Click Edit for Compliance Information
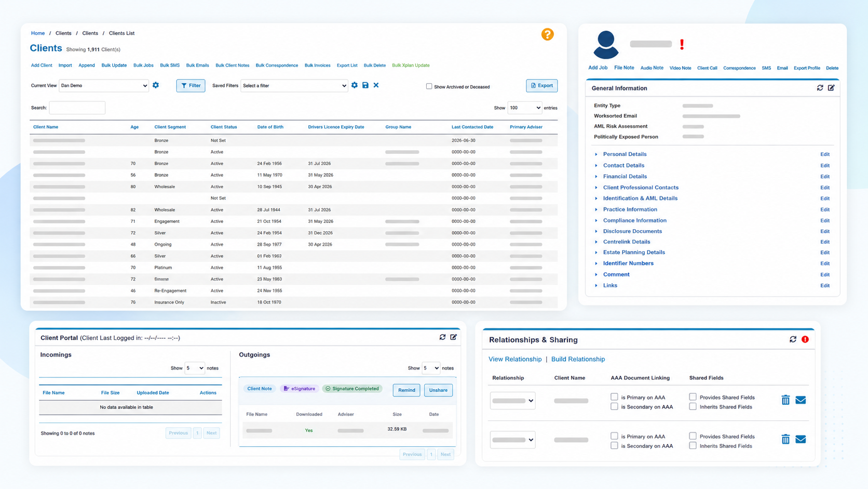The width and height of the screenshot is (868, 489). (825, 221)
